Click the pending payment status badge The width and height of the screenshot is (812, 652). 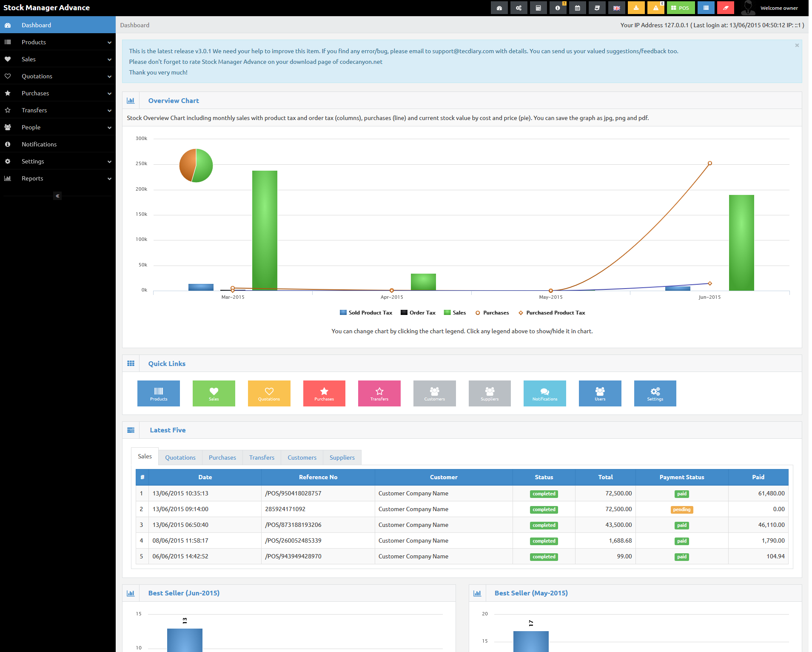tap(682, 509)
